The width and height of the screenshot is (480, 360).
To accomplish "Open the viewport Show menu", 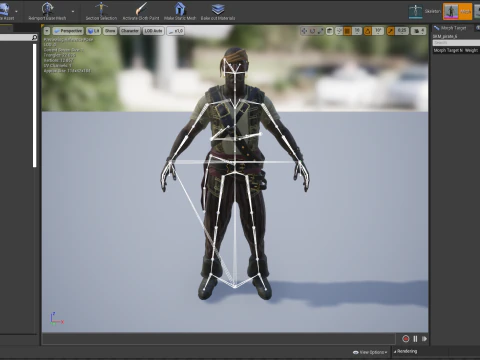I will tap(110, 31).
